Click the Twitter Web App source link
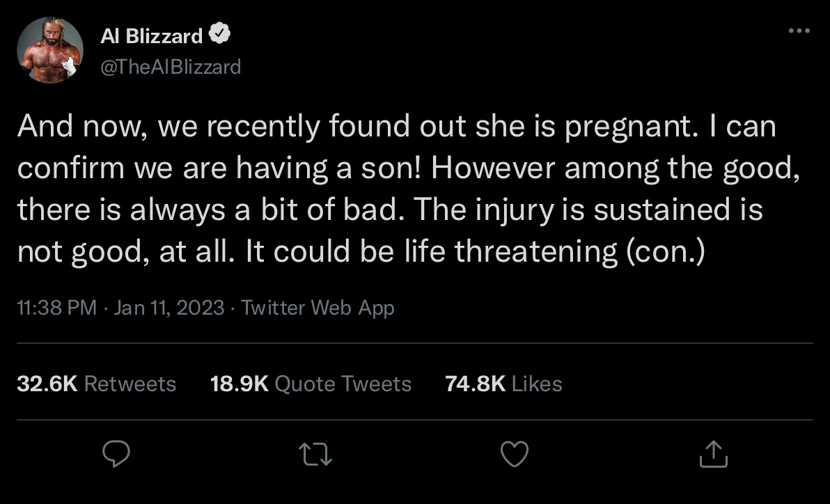This screenshot has height=504, width=830. (x=318, y=308)
